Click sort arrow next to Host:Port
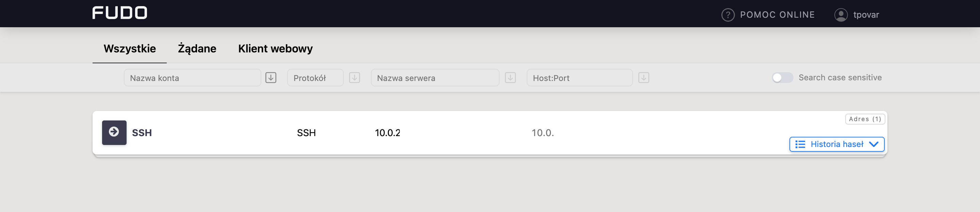Viewport: 980px width, 212px height. (x=644, y=78)
